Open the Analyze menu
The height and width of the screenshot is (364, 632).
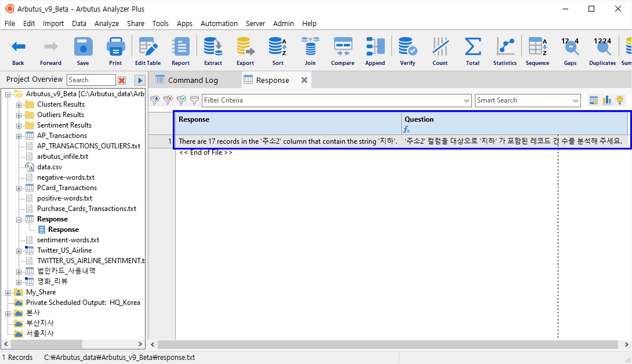pyautogui.click(x=107, y=23)
